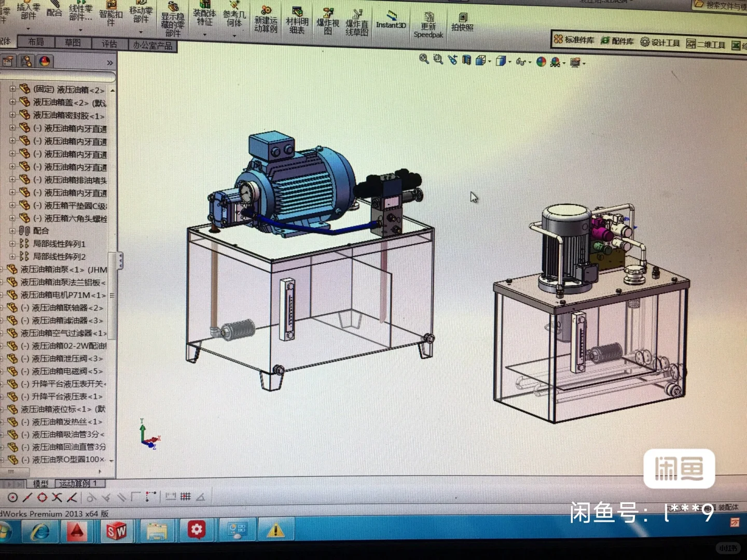
Task: Click the Apply Scene icon
Action: click(556, 62)
